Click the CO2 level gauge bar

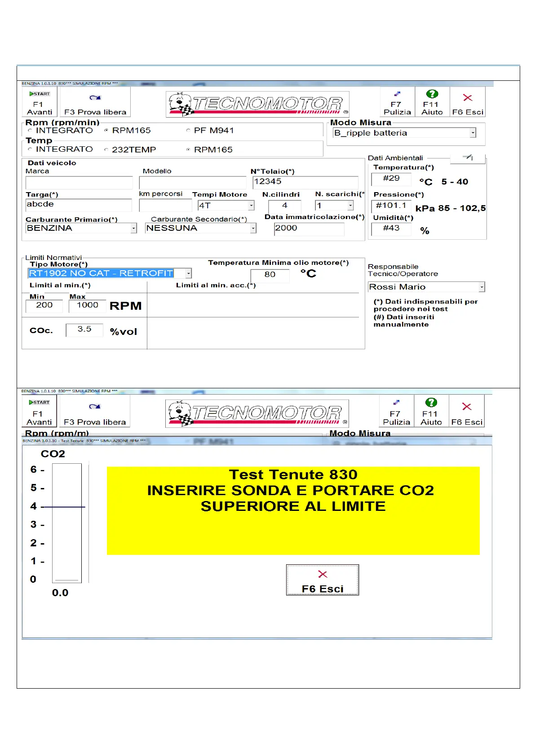coord(67,523)
